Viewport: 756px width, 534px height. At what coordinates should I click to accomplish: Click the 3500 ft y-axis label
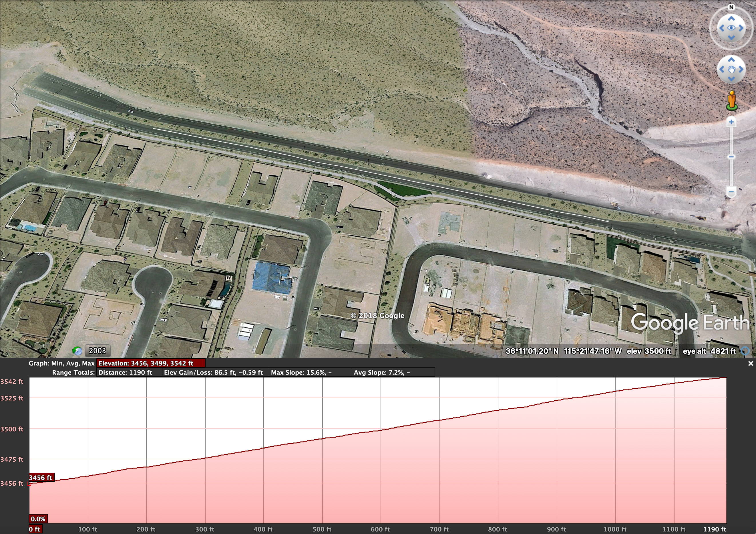[x=12, y=429]
